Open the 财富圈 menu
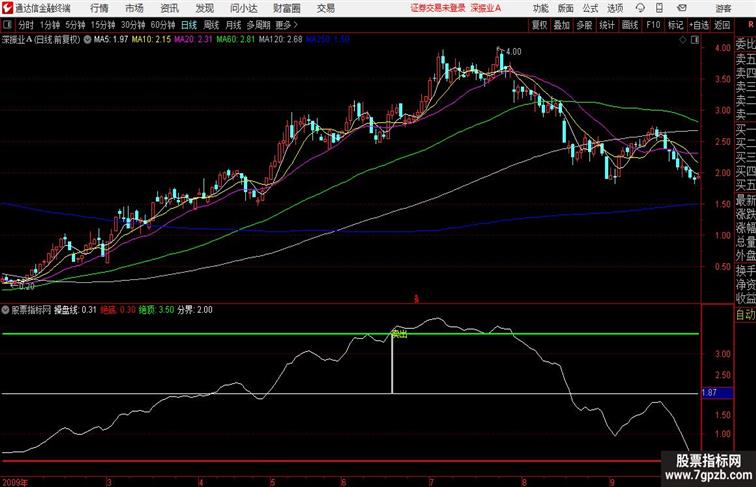 286,8
